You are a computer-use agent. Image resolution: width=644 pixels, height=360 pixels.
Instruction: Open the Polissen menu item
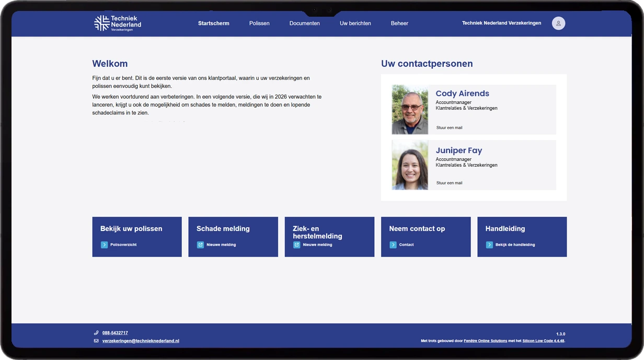pyautogui.click(x=259, y=24)
